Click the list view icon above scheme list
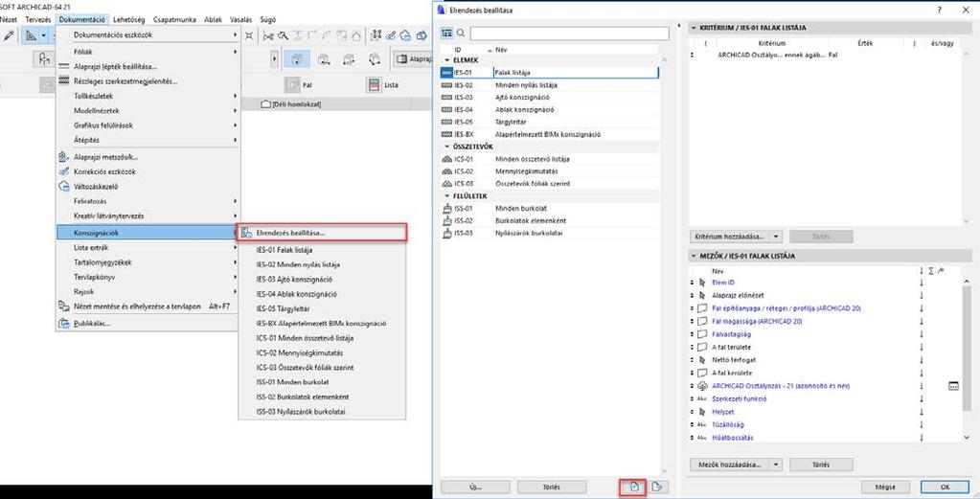980x499 pixels. (x=446, y=34)
